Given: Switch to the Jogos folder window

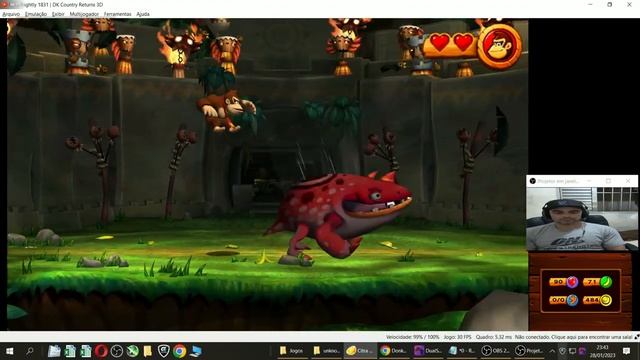Looking at the screenshot, I should point(292,351).
